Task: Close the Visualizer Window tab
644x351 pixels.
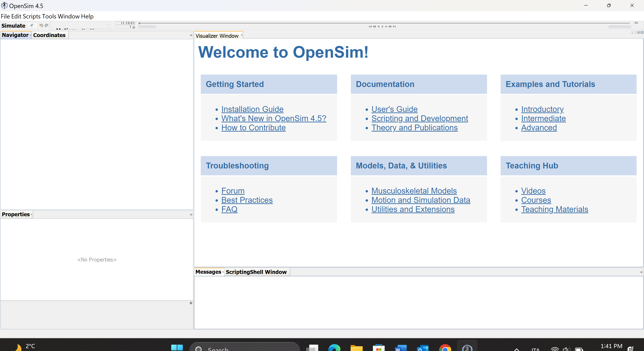Action: 241,35
